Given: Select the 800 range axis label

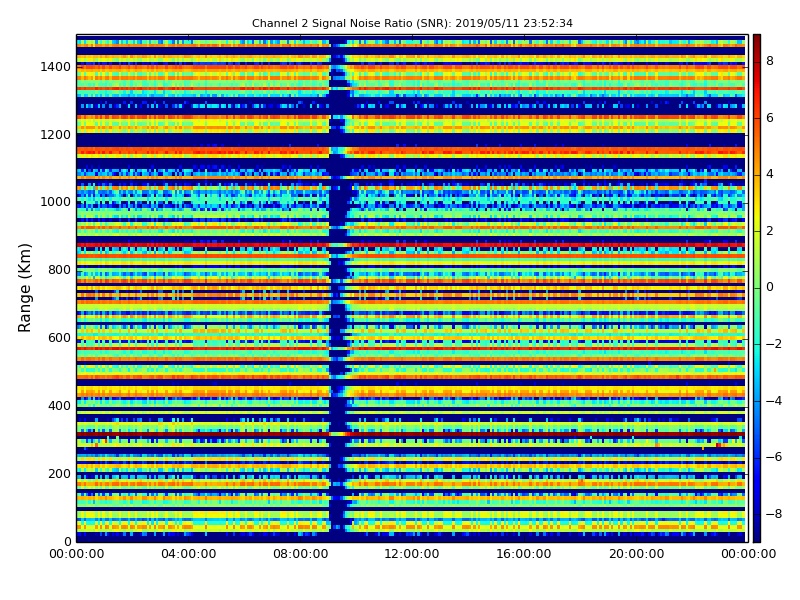Looking at the screenshot, I should click(59, 270).
